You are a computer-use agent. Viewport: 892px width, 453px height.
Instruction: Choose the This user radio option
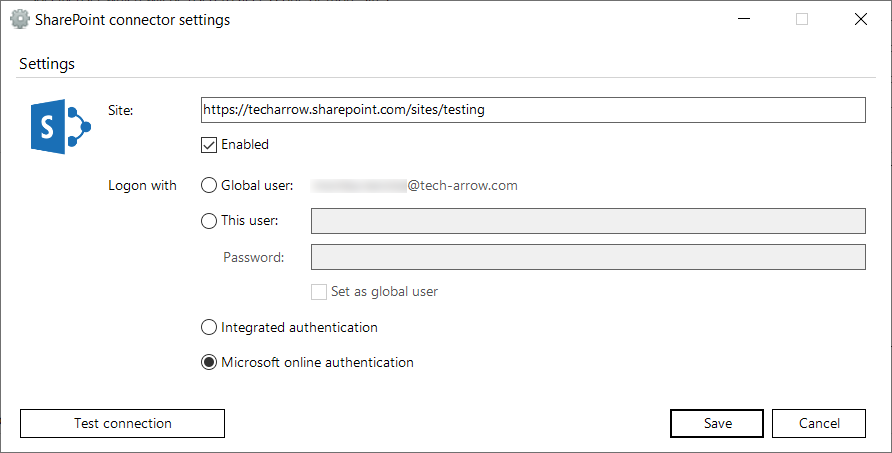[209, 221]
